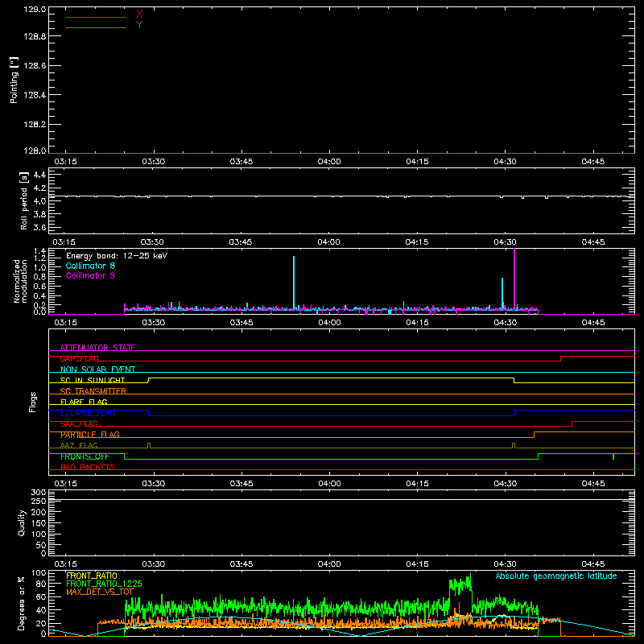
Task: Click the FLARE_FLAG label
Action: pos(84,402)
